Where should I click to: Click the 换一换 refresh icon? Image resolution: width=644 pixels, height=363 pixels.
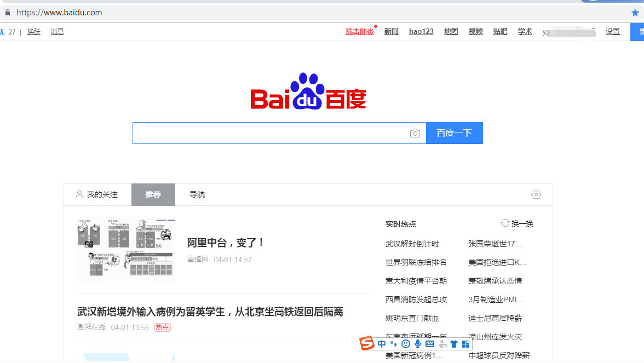pos(505,223)
